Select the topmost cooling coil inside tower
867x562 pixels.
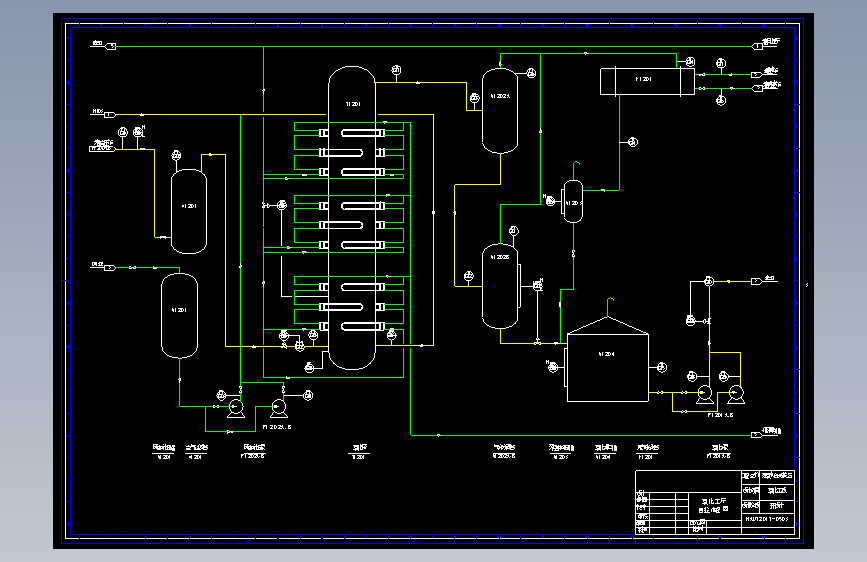tap(362, 133)
